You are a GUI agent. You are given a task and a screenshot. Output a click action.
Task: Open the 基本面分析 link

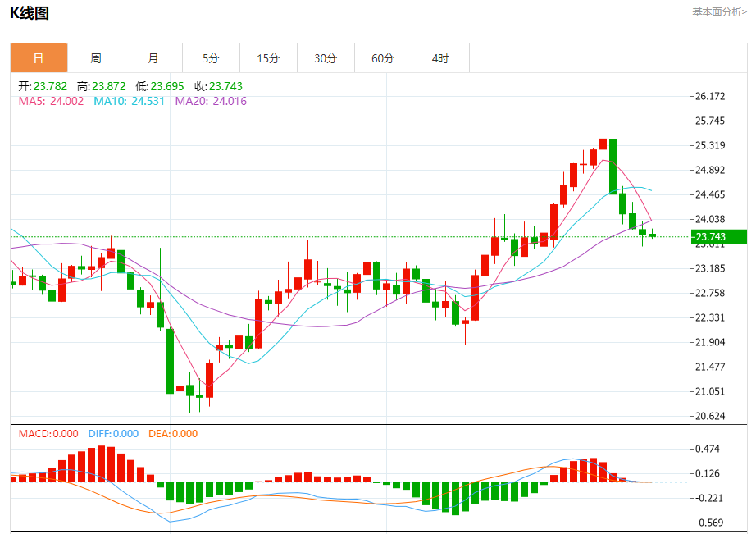[x=719, y=12]
